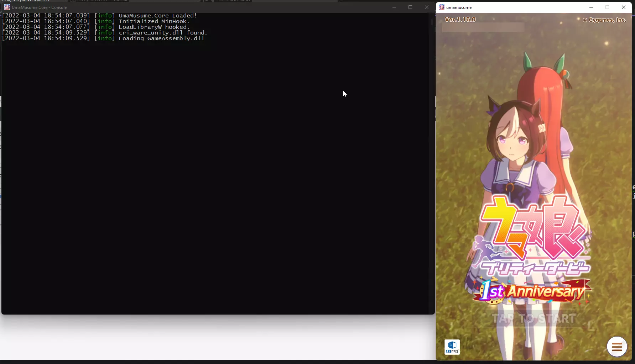Viewport: 635px width, 364px height.
Task: Open the hamburger menu in umamusume window
Action: tap(617, 346)
